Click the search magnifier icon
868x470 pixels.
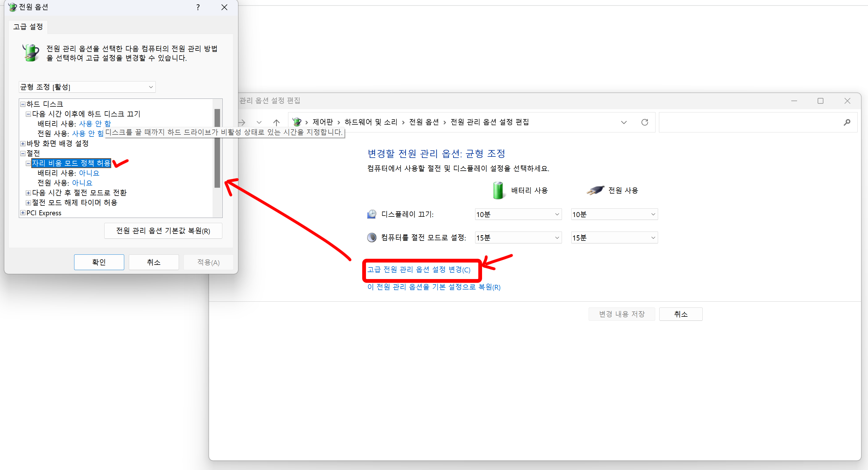tap(847, 122)
